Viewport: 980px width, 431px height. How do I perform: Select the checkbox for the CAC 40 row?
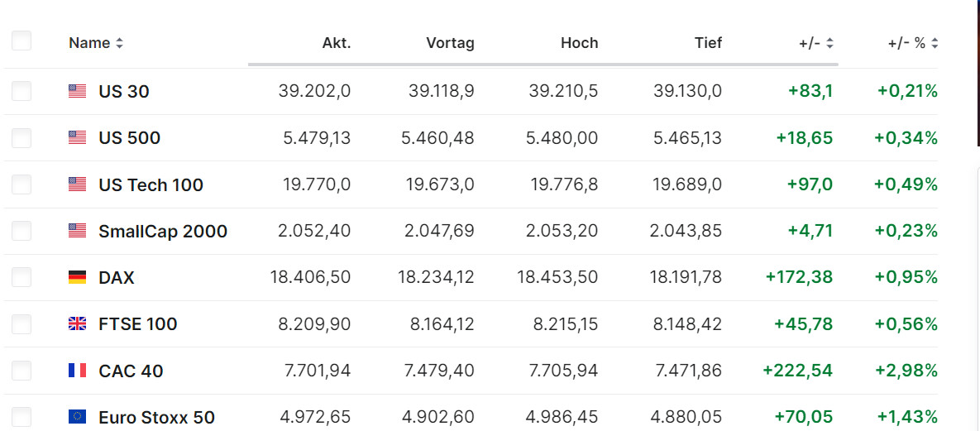point(22,371)
